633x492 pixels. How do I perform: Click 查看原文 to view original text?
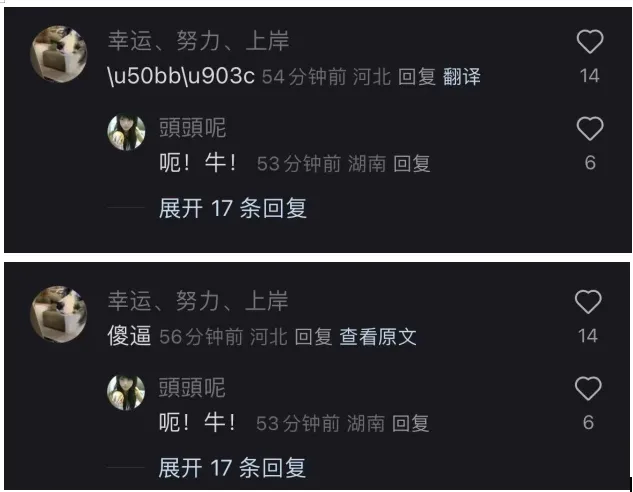pos(378,337)
